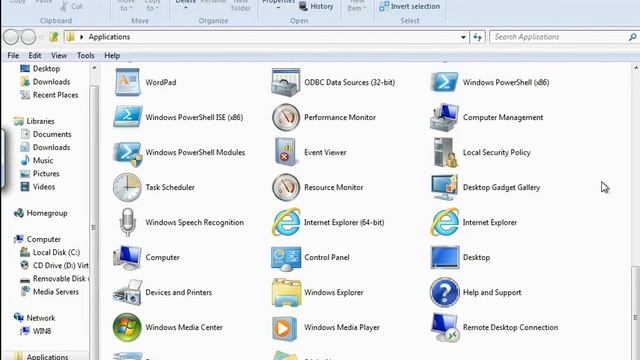640x360 pixels.
Task: Open Local Security Policy icon
Action: click(x=445, y=152)
